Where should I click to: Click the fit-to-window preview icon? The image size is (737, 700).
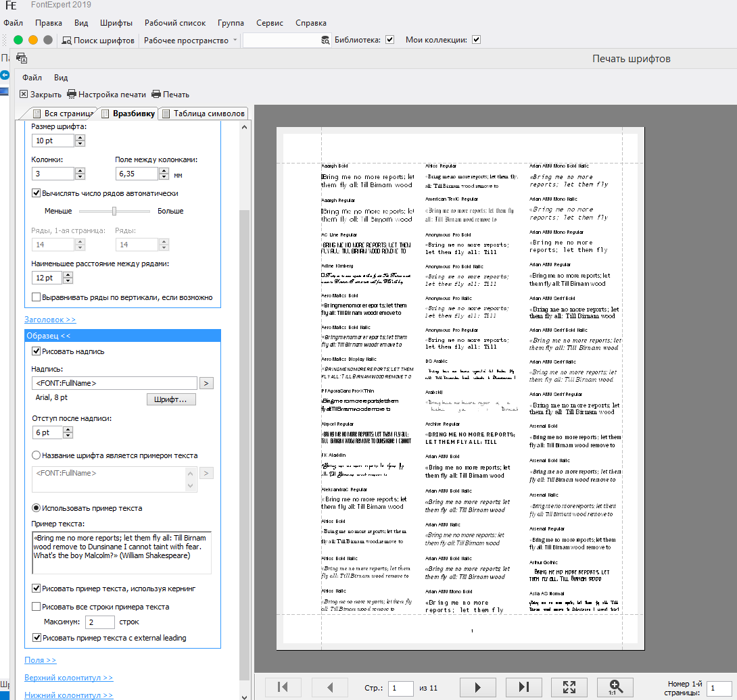(x=569, y=686)
